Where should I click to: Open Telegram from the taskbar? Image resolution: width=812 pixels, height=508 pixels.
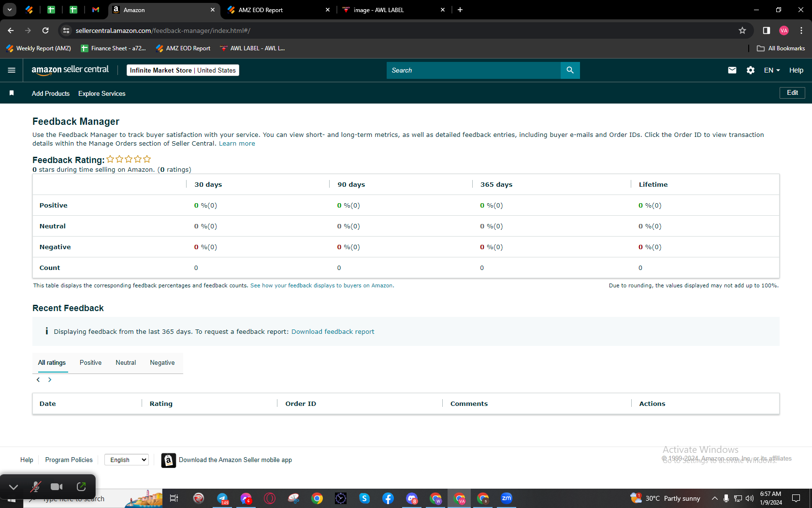point(222,498)
